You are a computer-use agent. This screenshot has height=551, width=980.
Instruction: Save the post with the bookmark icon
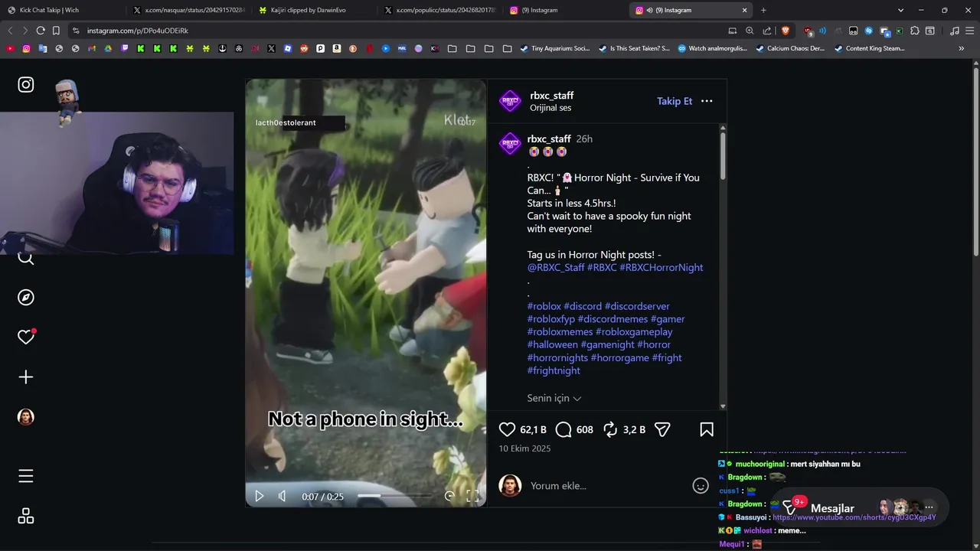coord(707,429)
